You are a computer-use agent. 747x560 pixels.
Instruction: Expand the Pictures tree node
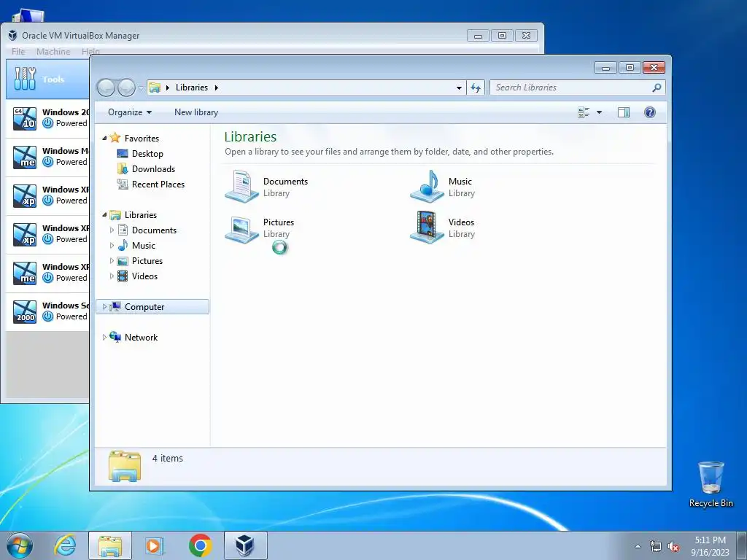(112, 261)
